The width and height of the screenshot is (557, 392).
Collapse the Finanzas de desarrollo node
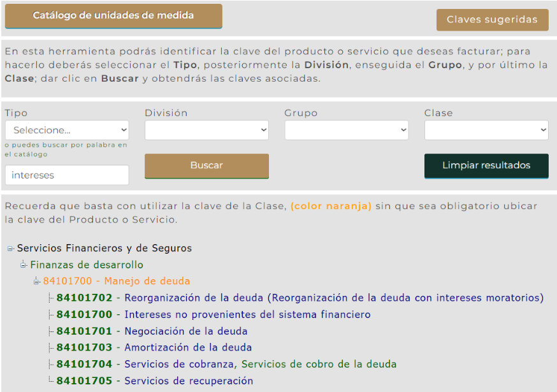tap(24, 265)
